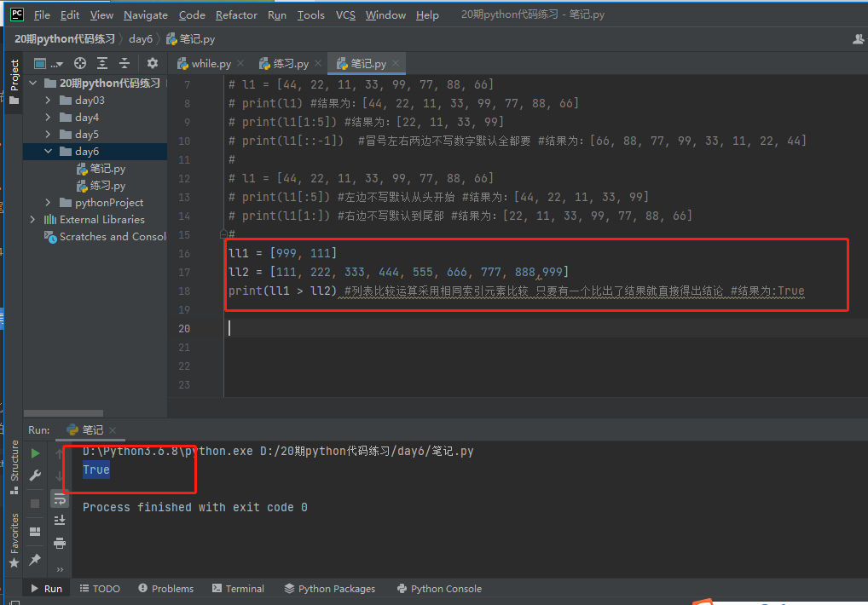Open the Tools menu
Screen dimensions: 868x605
(x=310, y=15)
